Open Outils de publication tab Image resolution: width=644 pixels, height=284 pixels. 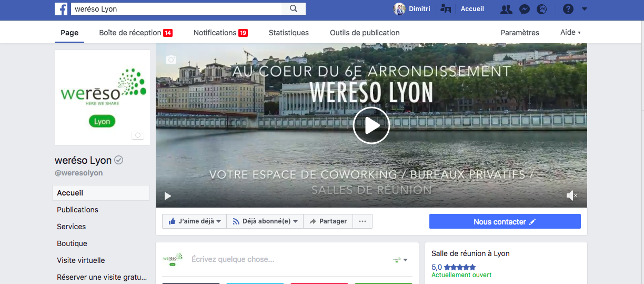(365, 33)
